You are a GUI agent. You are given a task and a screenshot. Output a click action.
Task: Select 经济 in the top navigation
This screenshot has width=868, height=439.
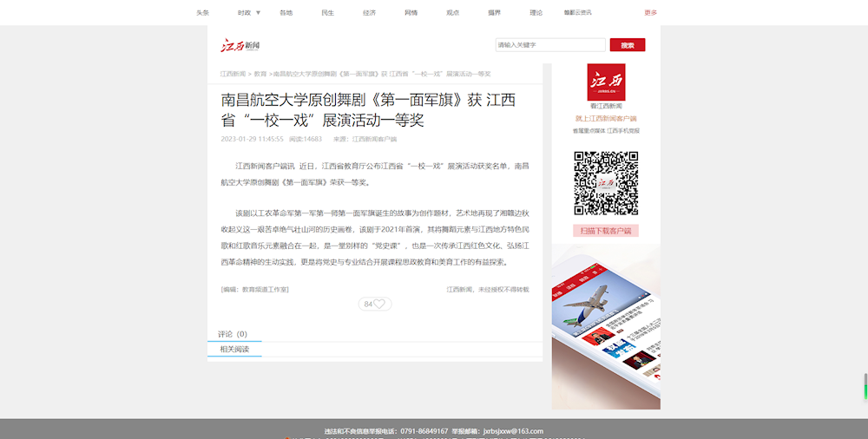pos(369,13)
